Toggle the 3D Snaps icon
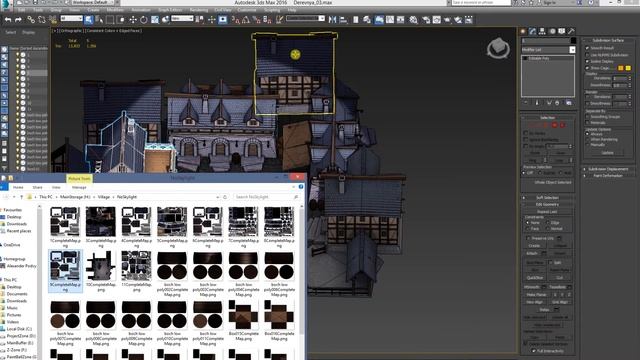 click(236, 20)
